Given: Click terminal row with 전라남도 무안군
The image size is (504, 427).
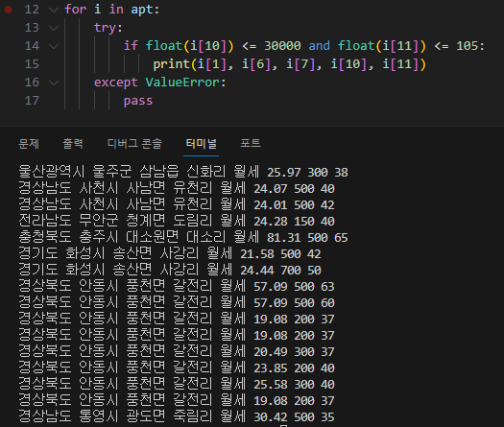Looking at the screenshot, I should (x=177, y=221).
